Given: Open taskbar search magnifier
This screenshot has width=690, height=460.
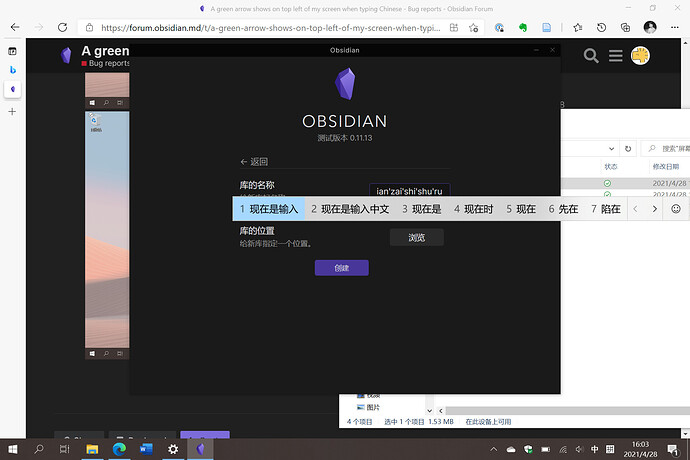Looking at the screenshot, I should [x=39, y=449].
